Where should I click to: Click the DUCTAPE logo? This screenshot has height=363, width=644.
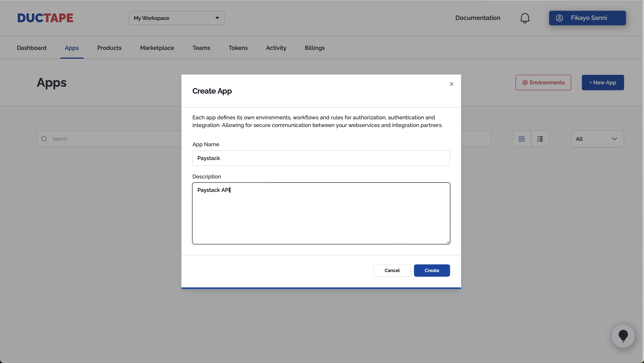(45, 18)
